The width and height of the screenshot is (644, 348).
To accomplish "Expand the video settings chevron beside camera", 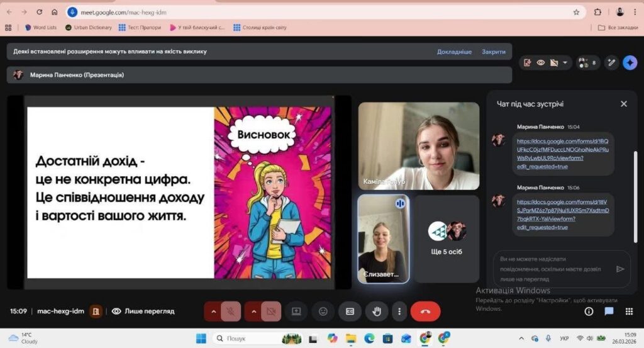I will [x=253, y=311].
